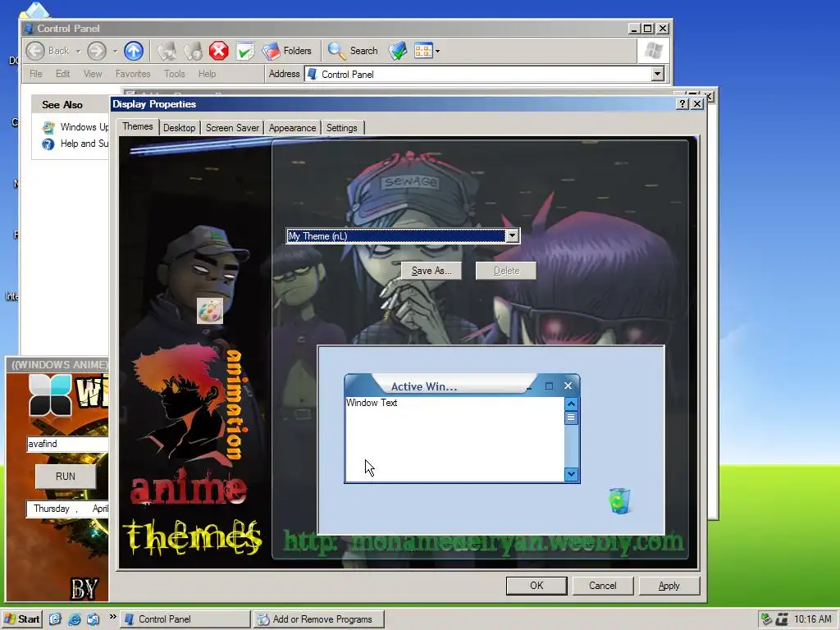Open the Favorites menu
840x630 pixels.
133,74
